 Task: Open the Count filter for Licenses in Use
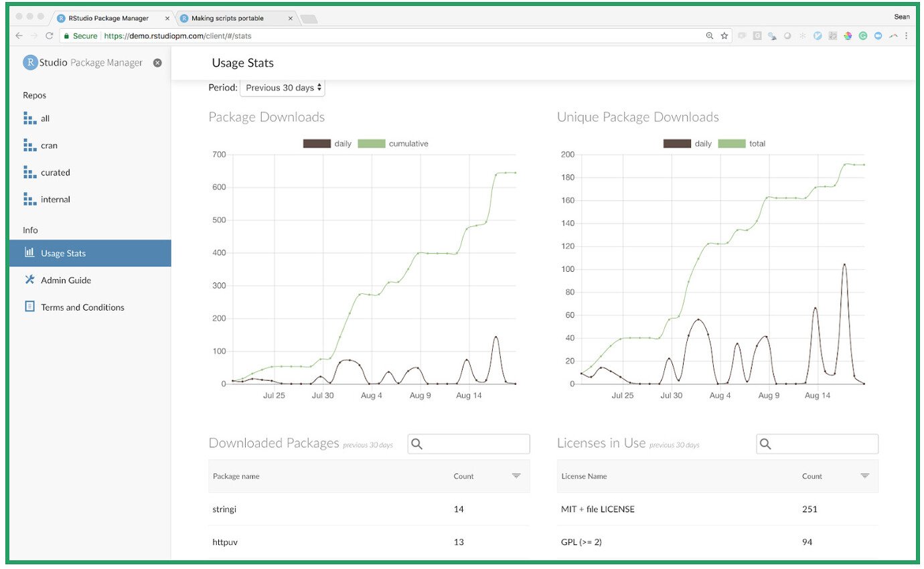(864, 475)
